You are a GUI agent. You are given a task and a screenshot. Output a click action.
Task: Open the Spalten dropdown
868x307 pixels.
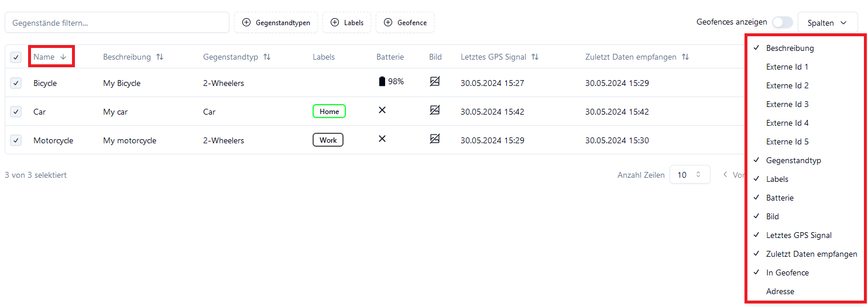tap(827, 23)
